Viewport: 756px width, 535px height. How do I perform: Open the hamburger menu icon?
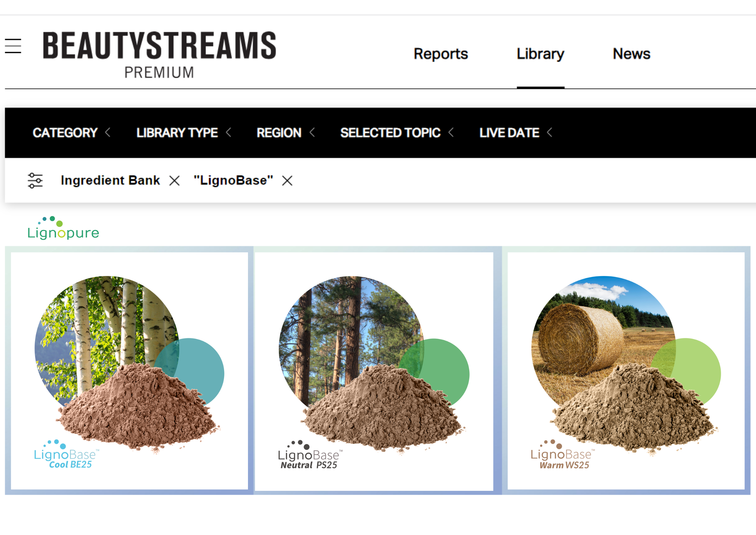click(x=13, y=46)
